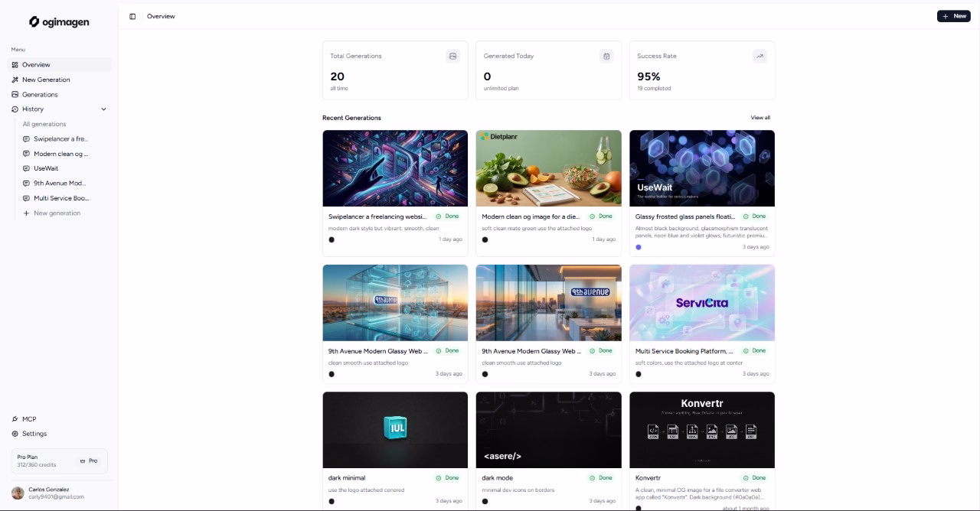Click Success Rate trend icon
Screen dimensions: 980x511
coord(759,56)
